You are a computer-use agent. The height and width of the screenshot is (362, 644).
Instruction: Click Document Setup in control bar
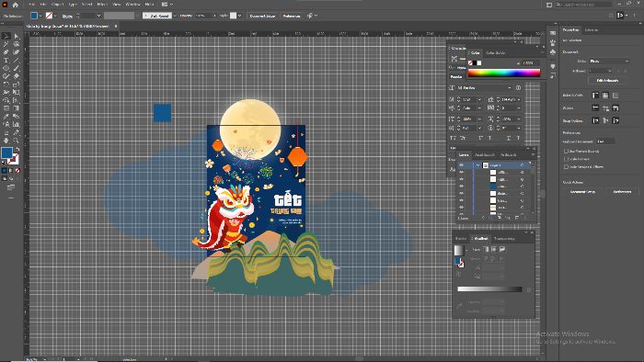[262, 16]
